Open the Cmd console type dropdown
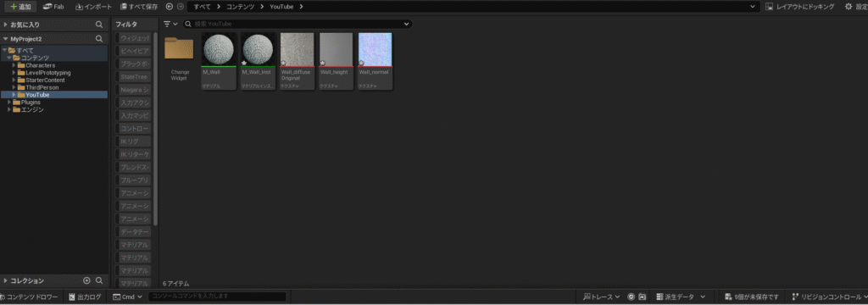868x305 pixels. point(128,297)
